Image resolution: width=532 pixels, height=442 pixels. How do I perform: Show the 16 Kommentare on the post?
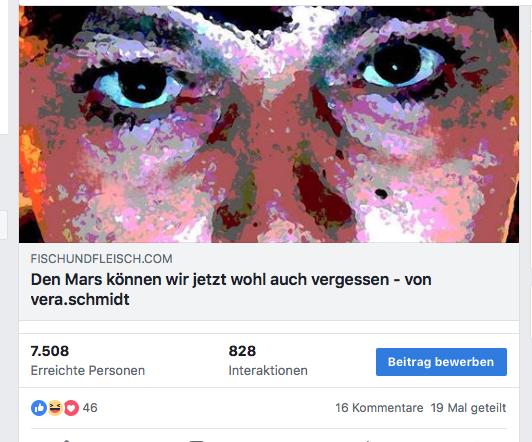coord(379,408)
